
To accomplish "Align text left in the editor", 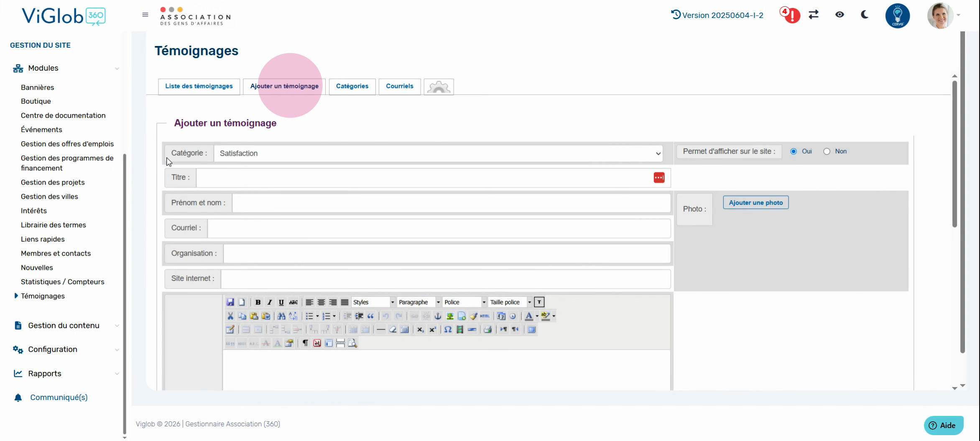I will pyautogui.click(x=309, y=302).
